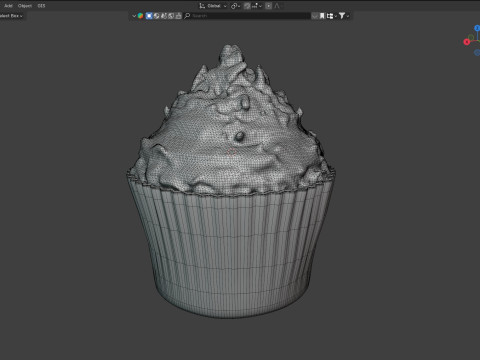Viewport: 480px width, 360px height.
Task: Open the Add menu
Action: coord(8,6)
